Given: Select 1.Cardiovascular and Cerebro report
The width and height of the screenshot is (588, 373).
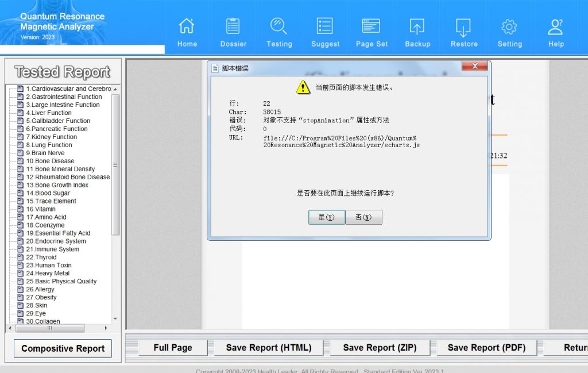Looking at the screenshot, I should pos(69,89).
